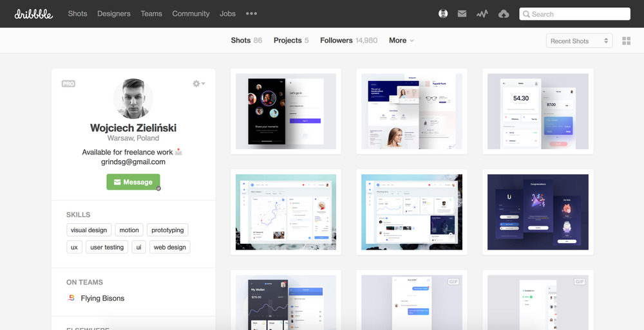
Task: Open the Community nav menu item
Action: 191,14
